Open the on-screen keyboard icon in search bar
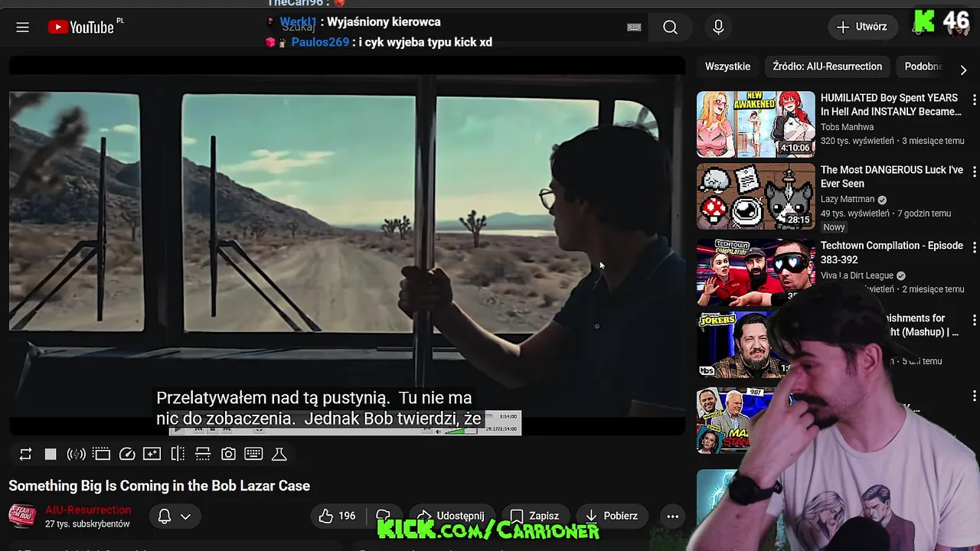This screenshot has height=551, width=980. (x=634, y=28)
